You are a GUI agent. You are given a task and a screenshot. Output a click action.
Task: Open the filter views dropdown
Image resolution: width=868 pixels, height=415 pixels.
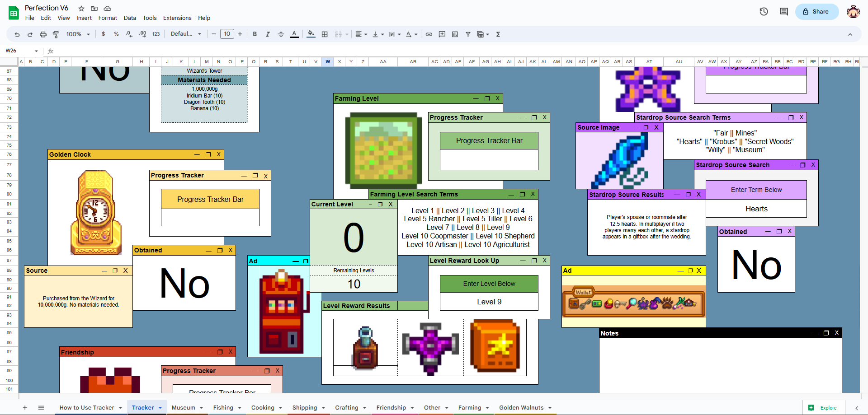483,34
